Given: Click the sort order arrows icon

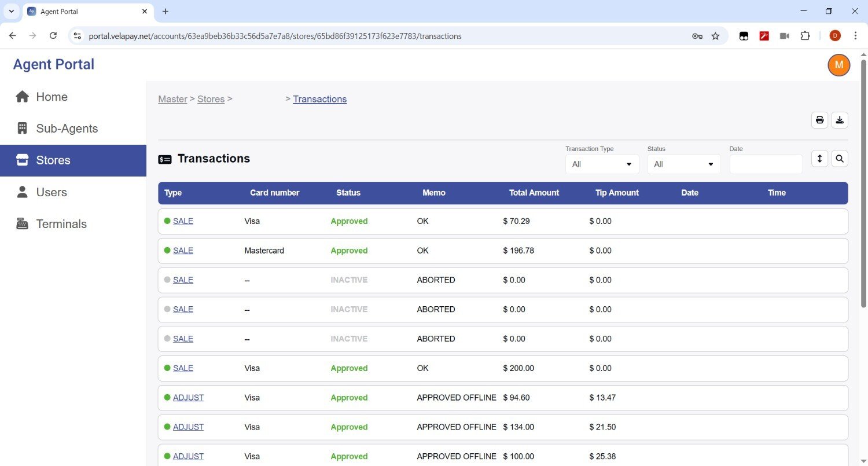Looking at the screenshot, I should click(819, 158).
